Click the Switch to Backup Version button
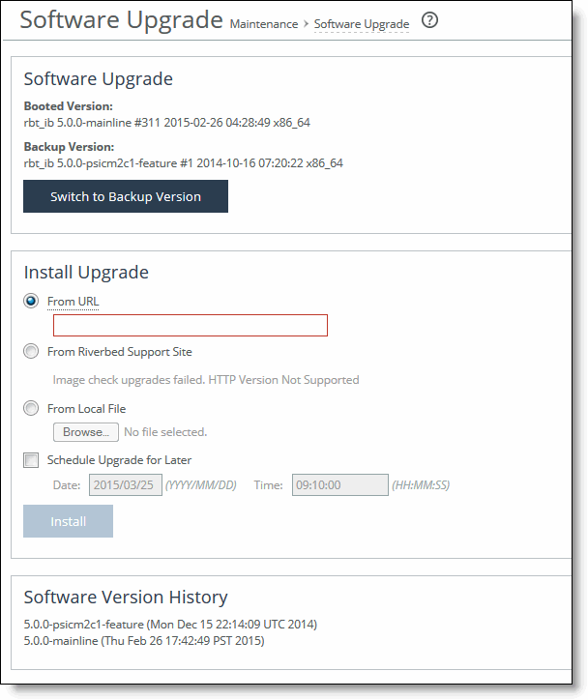The image size is (588, 700). coord(126,196)
